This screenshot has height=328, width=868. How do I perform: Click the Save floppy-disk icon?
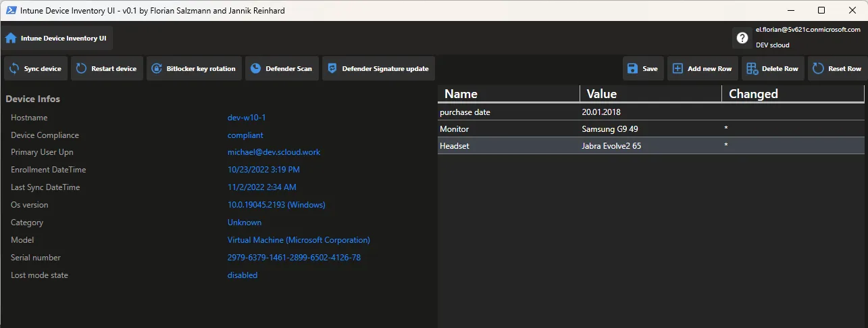632,68
